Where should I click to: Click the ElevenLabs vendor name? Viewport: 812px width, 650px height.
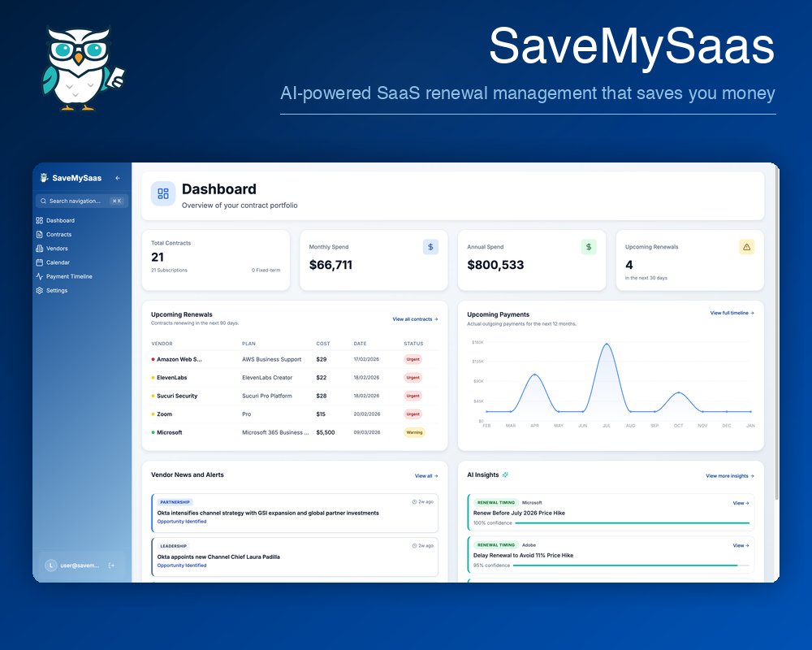click(172, 378)
